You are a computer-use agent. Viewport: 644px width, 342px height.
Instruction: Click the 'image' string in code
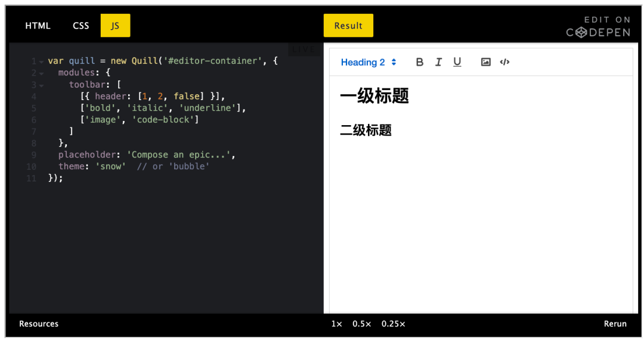click(103, 120)
